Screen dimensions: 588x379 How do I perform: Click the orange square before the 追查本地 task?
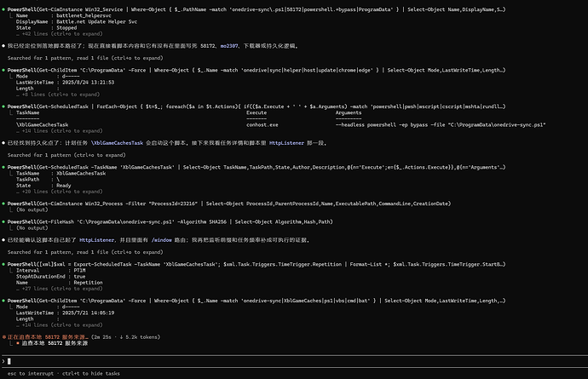(18, 343)
